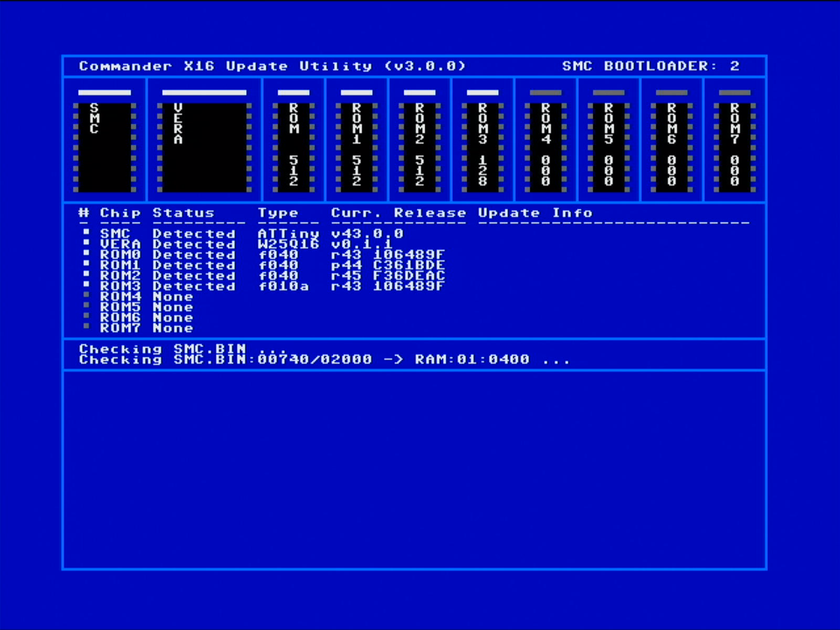Click the status square beside ROM1 row

pyautogui.click(x=86, y=263)
